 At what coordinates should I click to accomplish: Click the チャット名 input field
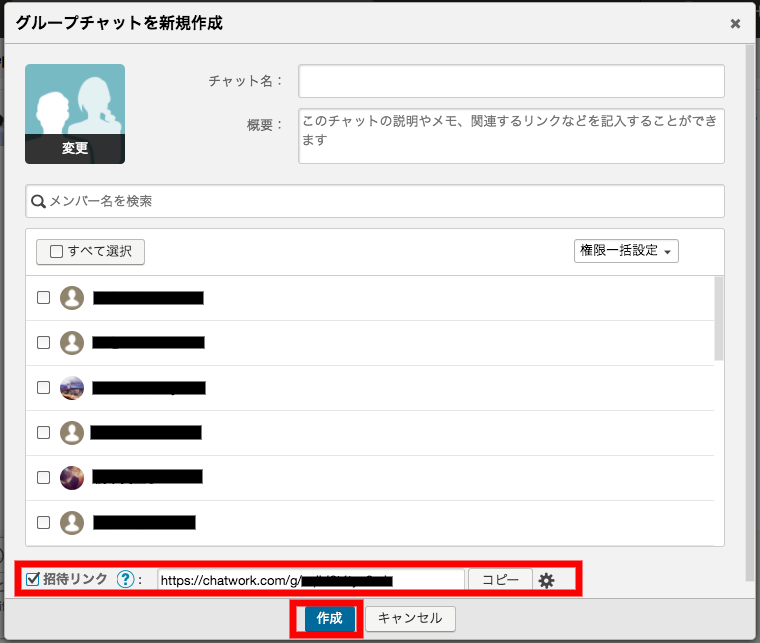tap(511, 81)
